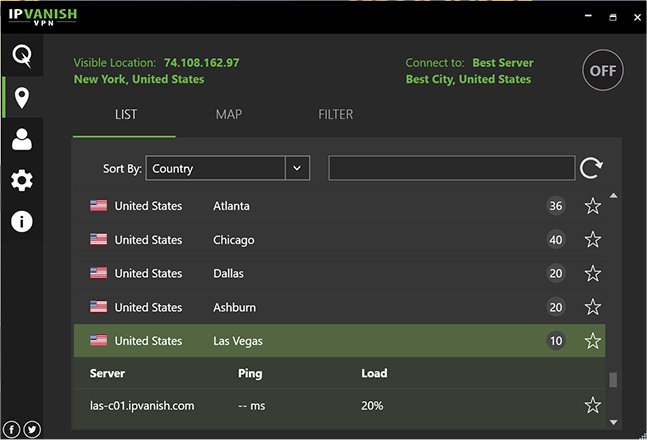Favorite the Atlanta server star
Screen dimensions: 647x440
coord(593,206)
